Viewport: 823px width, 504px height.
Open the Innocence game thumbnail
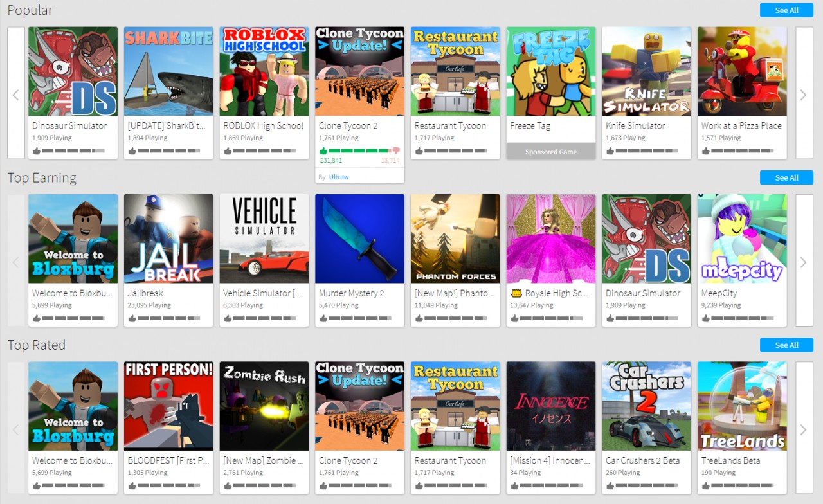pos(551,406)
